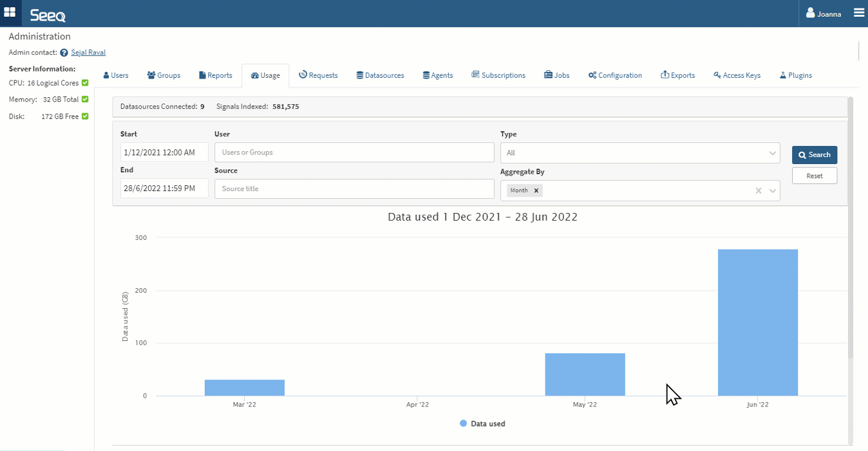868x451 pixels.
Task: Click the Jun '22 data bar
Action: (758, 322)
